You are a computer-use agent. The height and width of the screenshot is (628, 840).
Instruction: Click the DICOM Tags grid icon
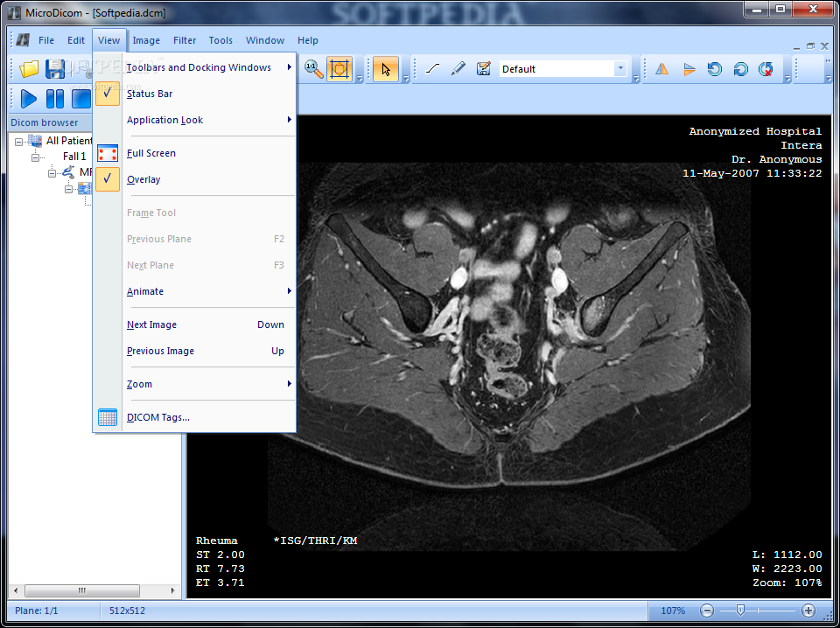[x=108, y=417]
